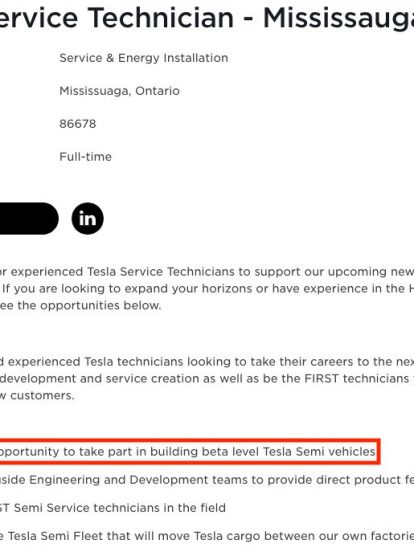
Task: Select the 'Service & Energy Installation' department text
Action: pos(144,58)
